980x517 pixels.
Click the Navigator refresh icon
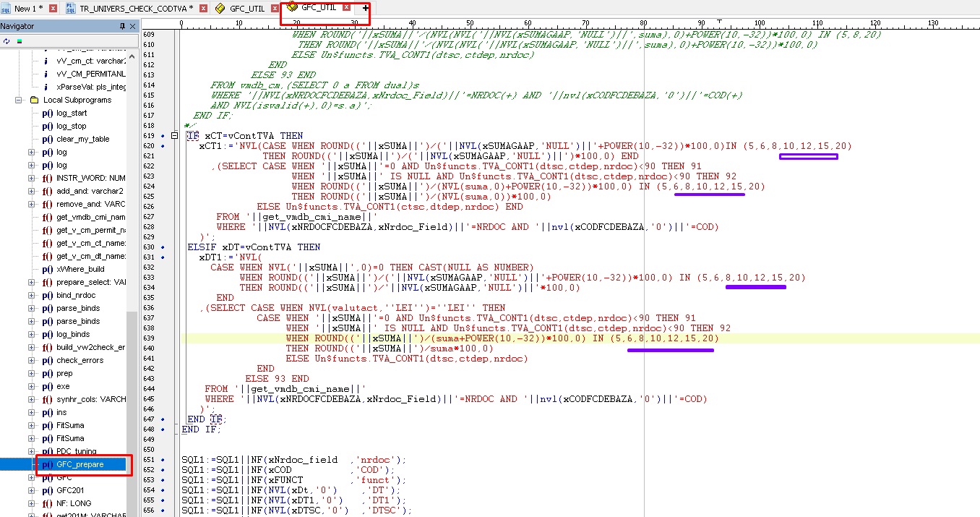pos(7,40)
